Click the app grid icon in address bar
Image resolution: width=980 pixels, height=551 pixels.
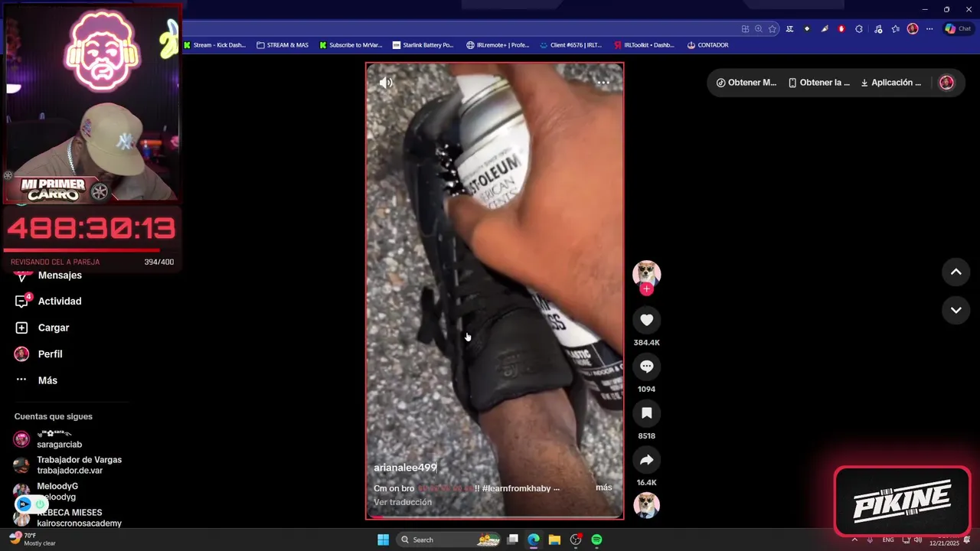point(745,29)
